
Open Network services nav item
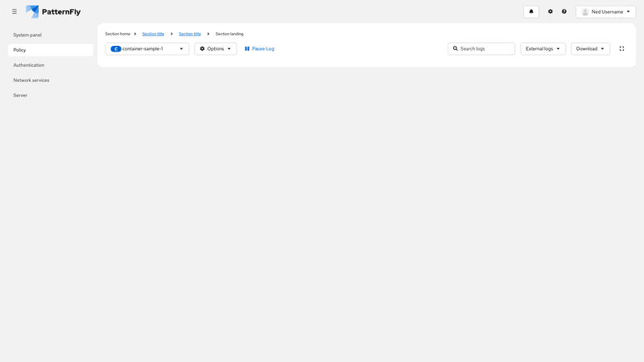(31, 80)
